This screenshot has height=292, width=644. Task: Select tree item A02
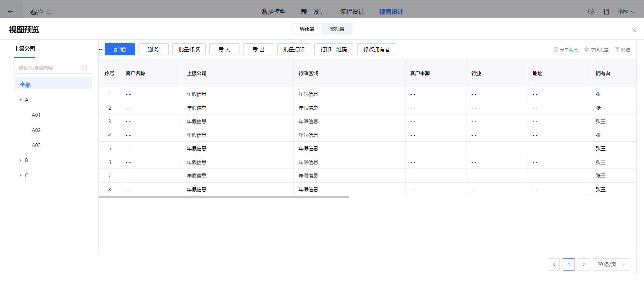pyautogui.click(x=36, y=130)
